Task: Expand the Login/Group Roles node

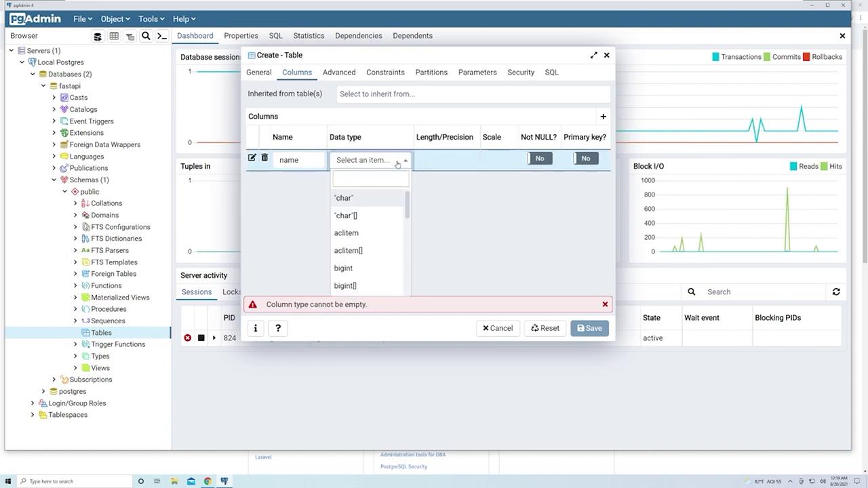Action: 33,403
